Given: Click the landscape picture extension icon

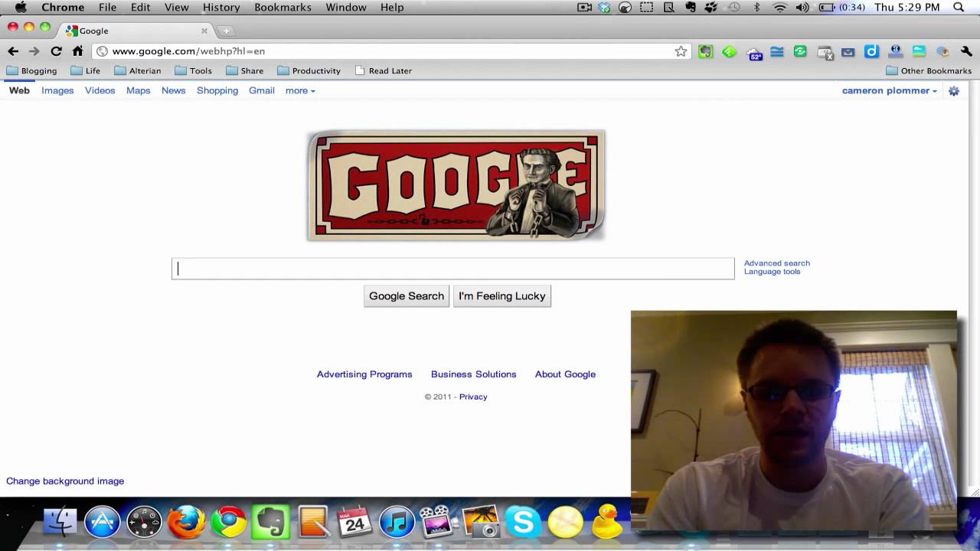Looking at the screenshot, I should click(919, 52).
